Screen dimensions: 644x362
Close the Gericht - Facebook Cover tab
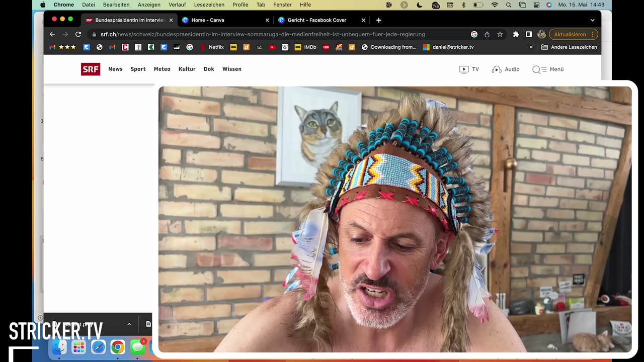(363, 20)
